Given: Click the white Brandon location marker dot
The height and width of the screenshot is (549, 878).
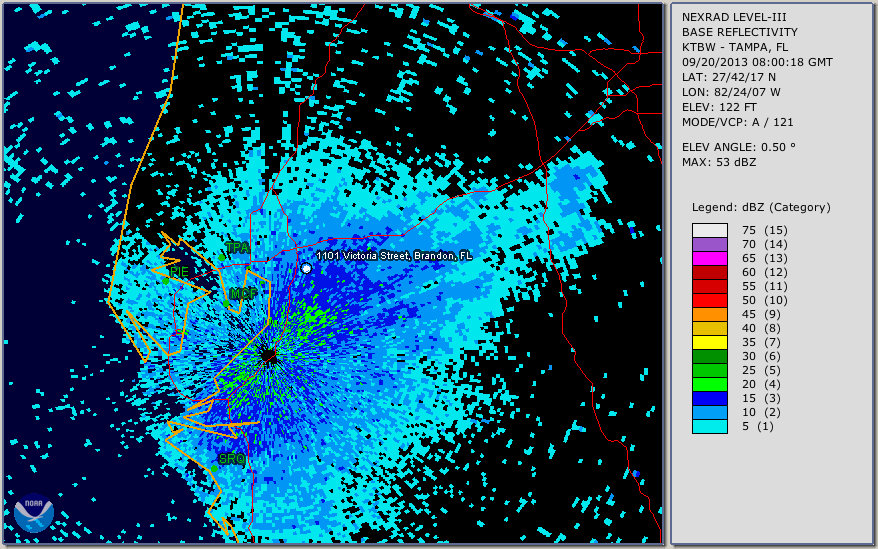Looking at the screenshot, I should [x=306, y=268].
